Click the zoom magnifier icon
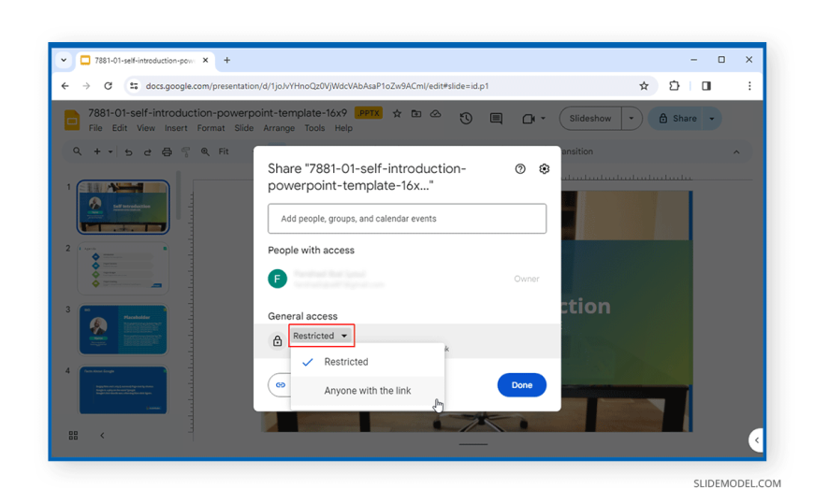Image resolution: width=814 pixels, height=504 pixels. pyautogui.click(x=205, y=151)
